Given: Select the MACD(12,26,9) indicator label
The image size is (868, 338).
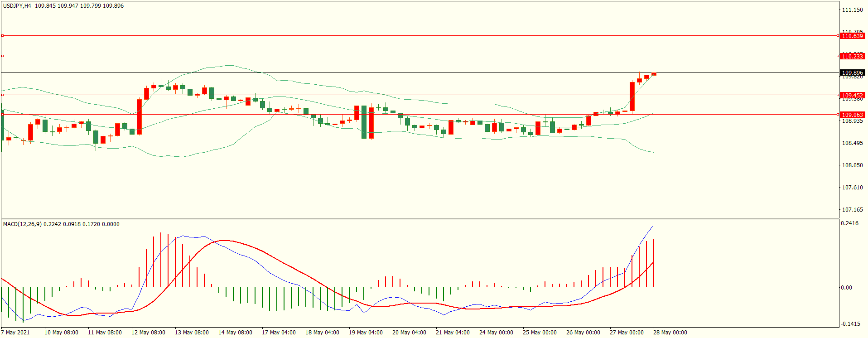Looking at the screenshot, I should [22, 224].
